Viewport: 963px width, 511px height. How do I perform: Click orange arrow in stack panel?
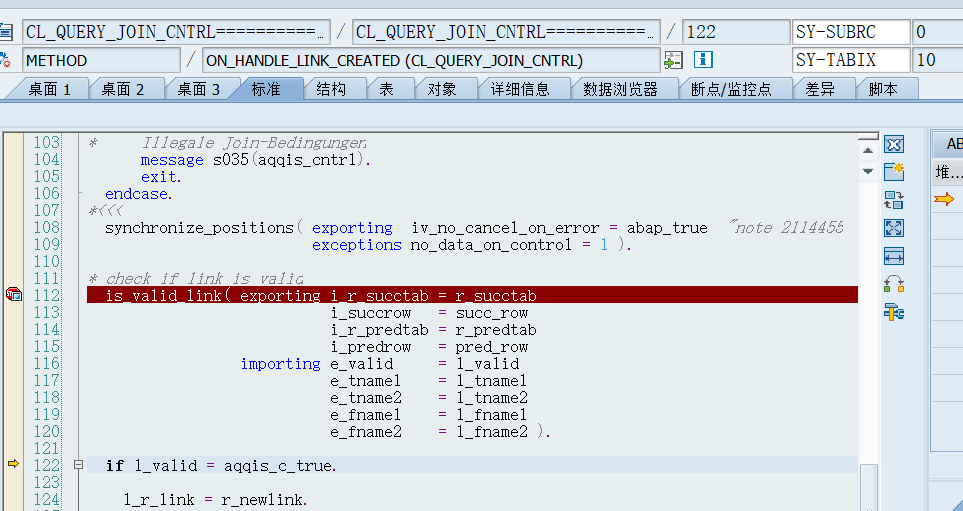pos(943,198)
